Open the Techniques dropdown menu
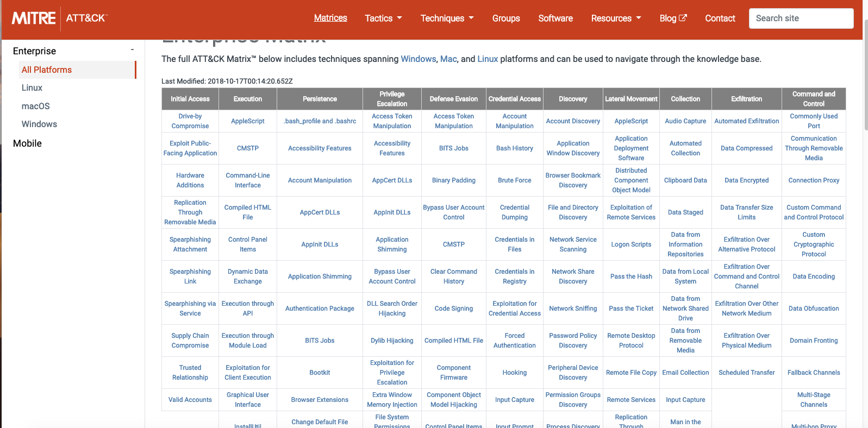 coord(447,18)
